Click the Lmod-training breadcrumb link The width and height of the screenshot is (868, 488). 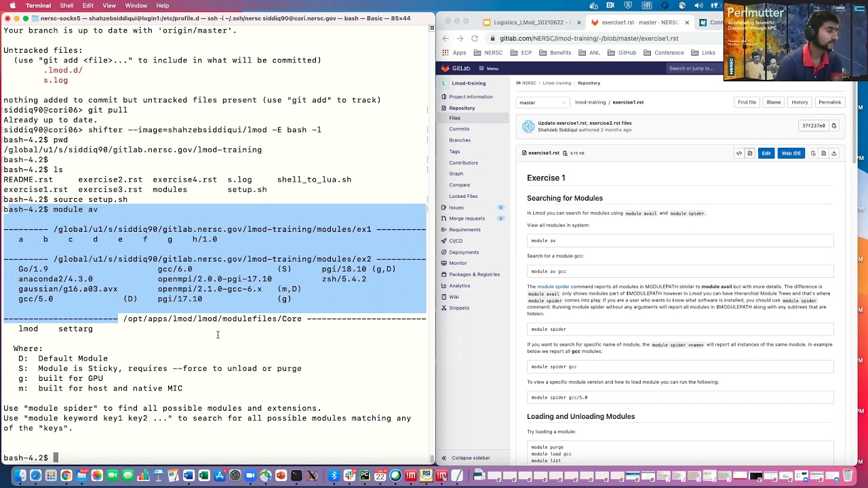pos(557,83)
